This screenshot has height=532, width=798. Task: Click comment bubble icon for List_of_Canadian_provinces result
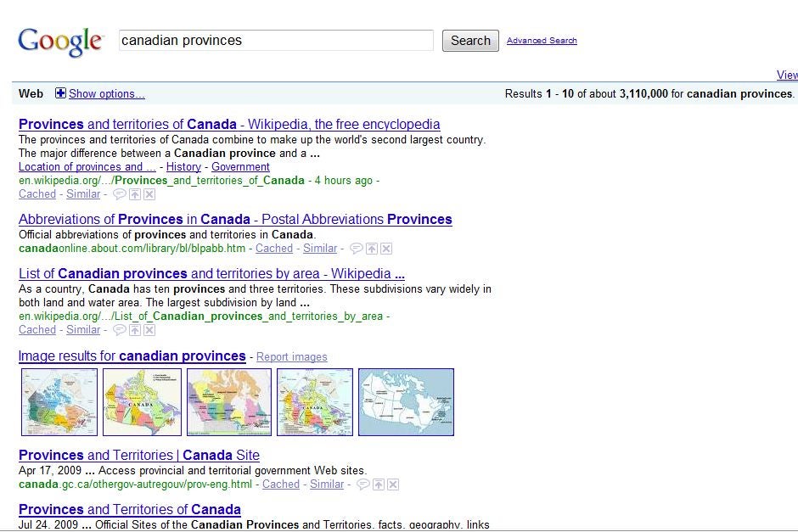pyautogui.click(x=119, y=330)
